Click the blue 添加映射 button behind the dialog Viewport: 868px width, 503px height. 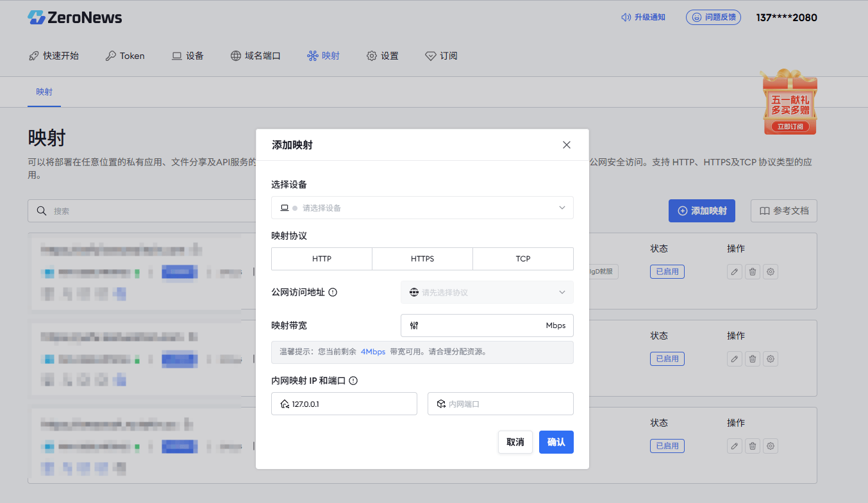[x=702, y=211]
